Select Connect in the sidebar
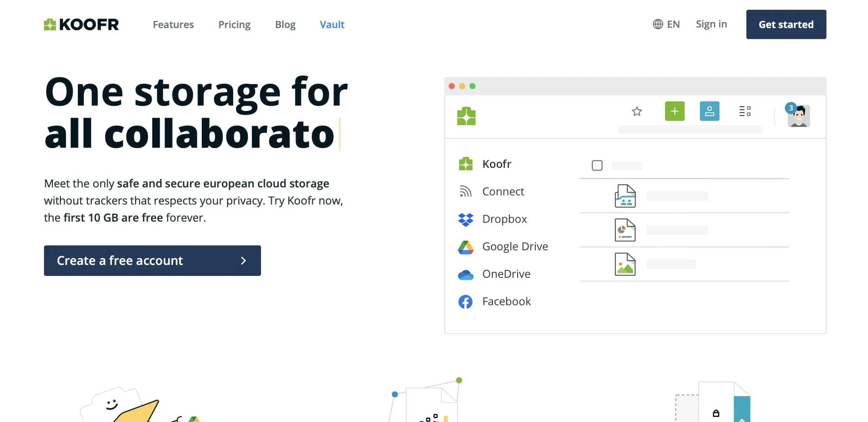The image size is (868, 422). [491, 191]
